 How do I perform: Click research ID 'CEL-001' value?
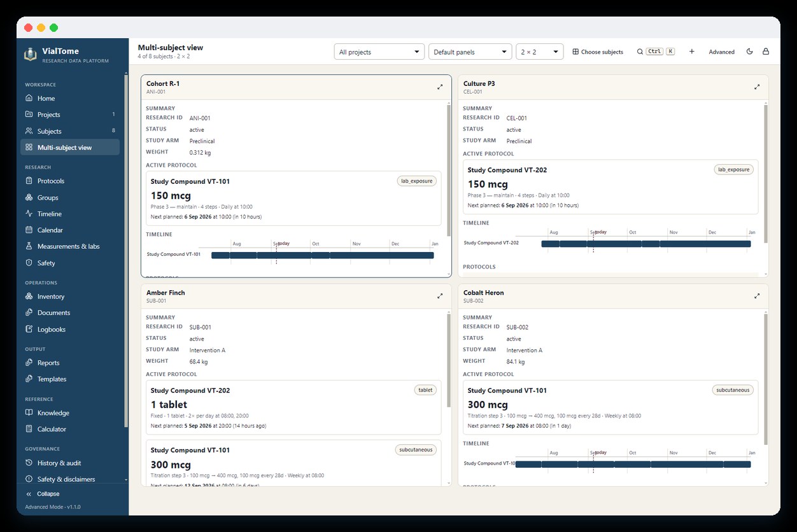517,118
